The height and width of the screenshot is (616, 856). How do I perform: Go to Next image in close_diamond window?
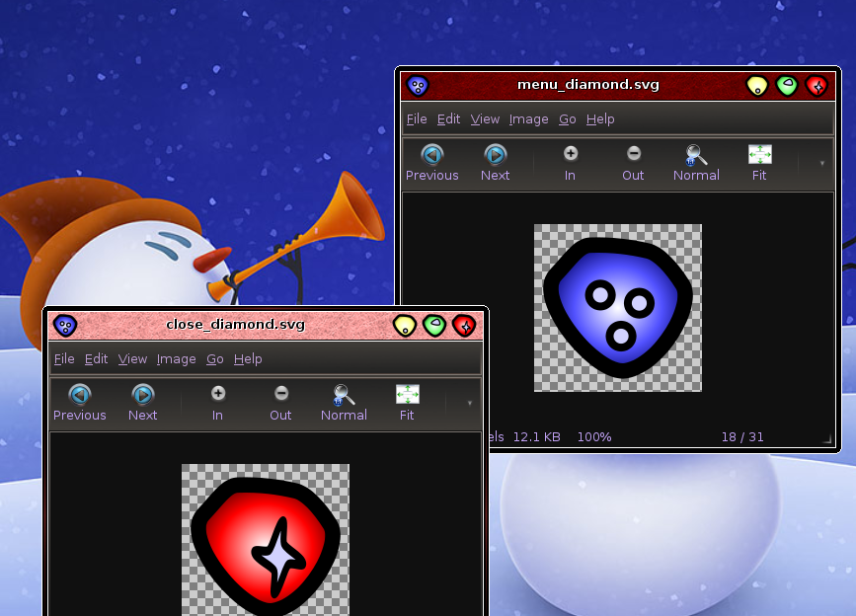pyautogui.click(x=143, y=403)
